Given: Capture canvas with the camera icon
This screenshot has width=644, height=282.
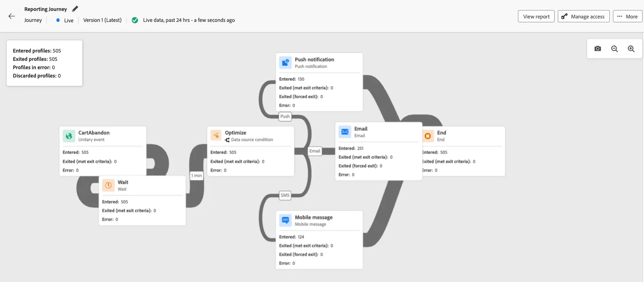Looking at the screenshot, I should point(598,49).
